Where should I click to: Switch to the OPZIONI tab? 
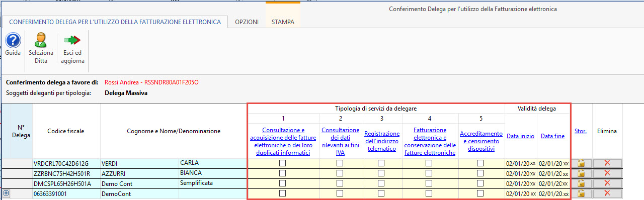247,22
